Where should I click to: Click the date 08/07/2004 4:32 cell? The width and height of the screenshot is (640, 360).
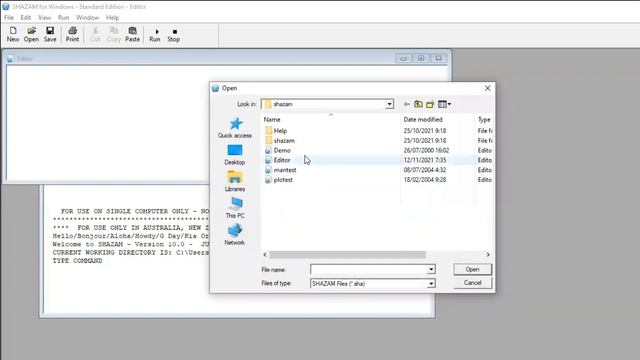425,170
